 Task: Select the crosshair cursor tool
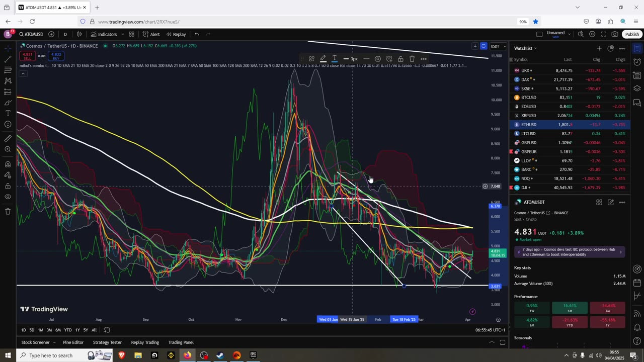8,48
